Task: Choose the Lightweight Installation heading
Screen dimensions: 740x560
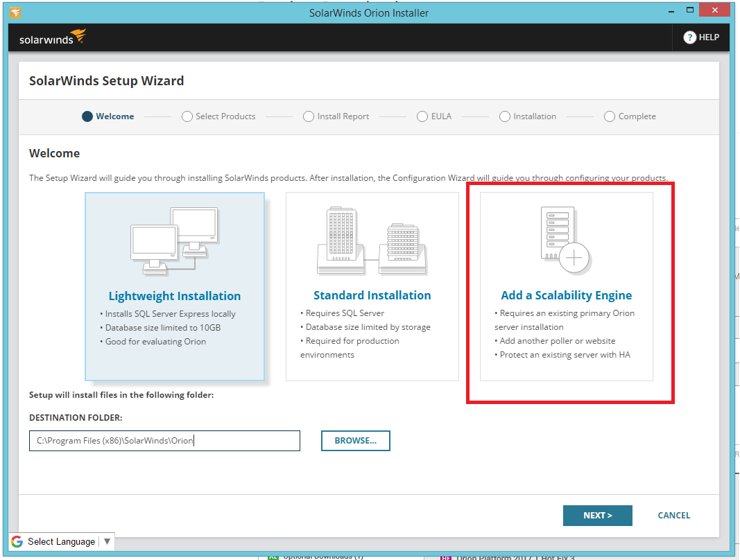Action: pyautogui.click(x=175, y=296)
